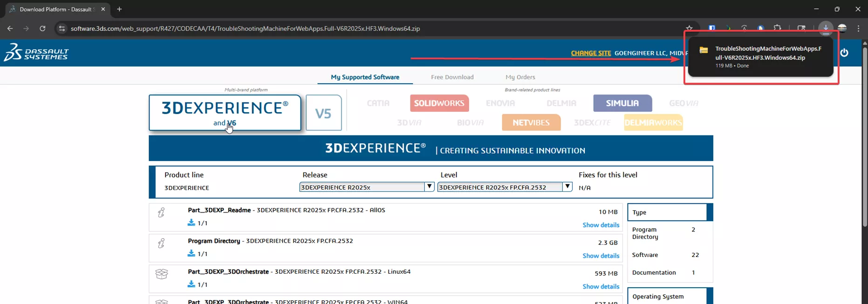868x304 pixels.
Task: Reload the page
Action: coord(42,28)
